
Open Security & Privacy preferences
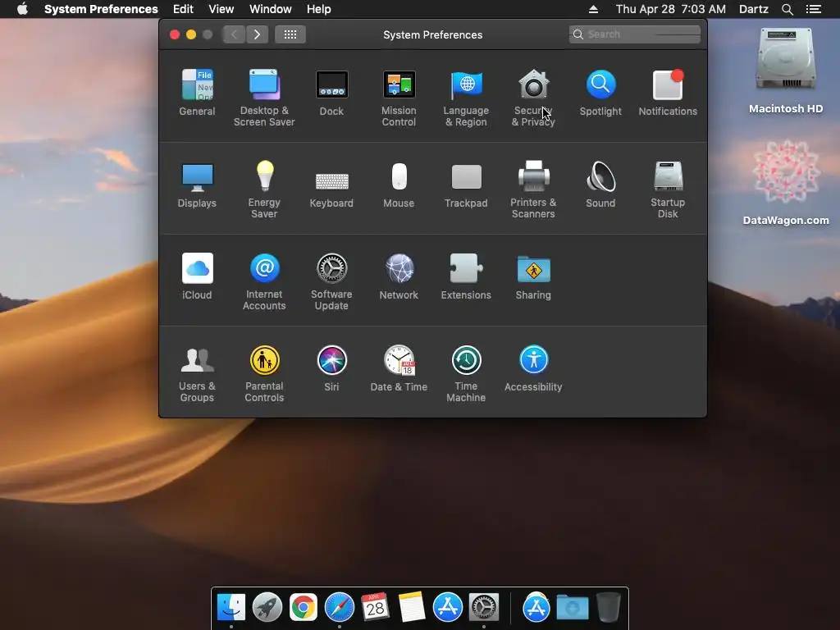click(x=533, y=98)
